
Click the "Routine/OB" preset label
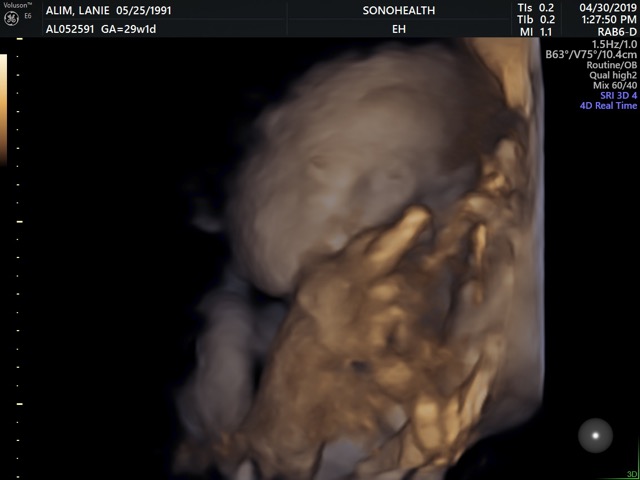pos(611,65)
